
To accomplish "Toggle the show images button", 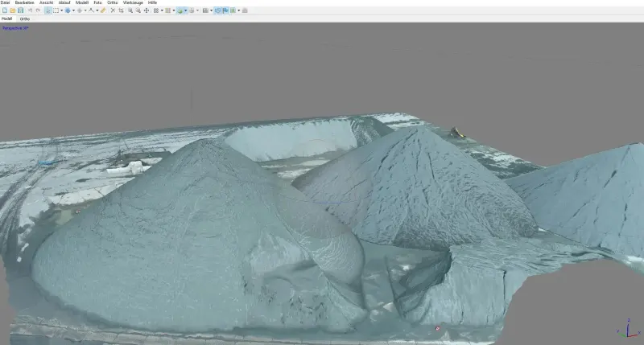I will point(233,10).
